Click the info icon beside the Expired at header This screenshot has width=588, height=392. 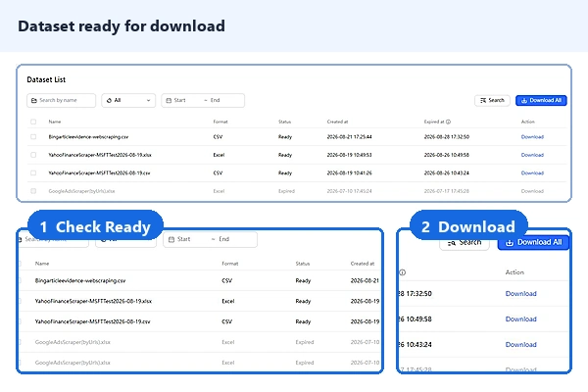click(448, 122)
